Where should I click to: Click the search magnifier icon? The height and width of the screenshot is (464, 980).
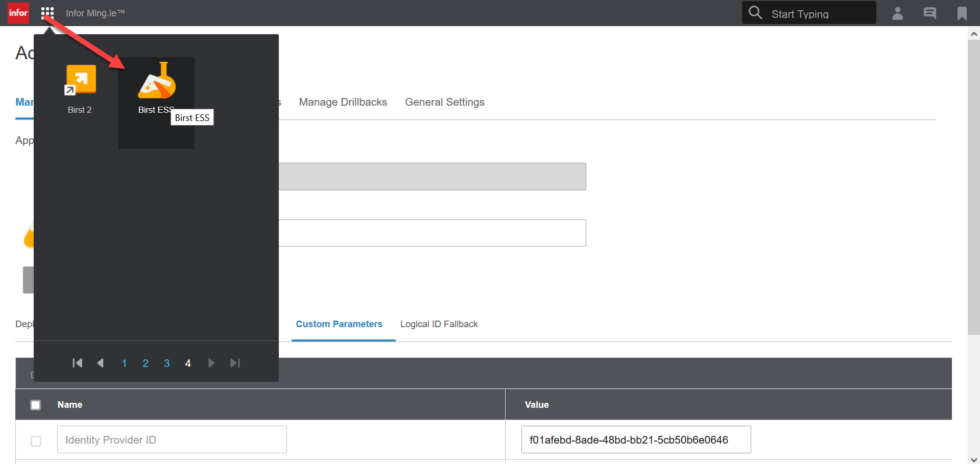pos(755,12)
